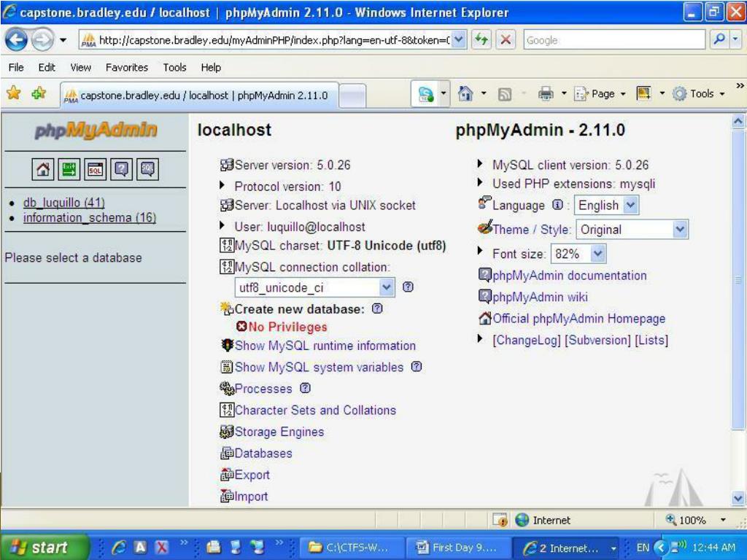747x560 pixels.
Task: Expand address bar URL history dropdown
Action: tap(458, 39)
